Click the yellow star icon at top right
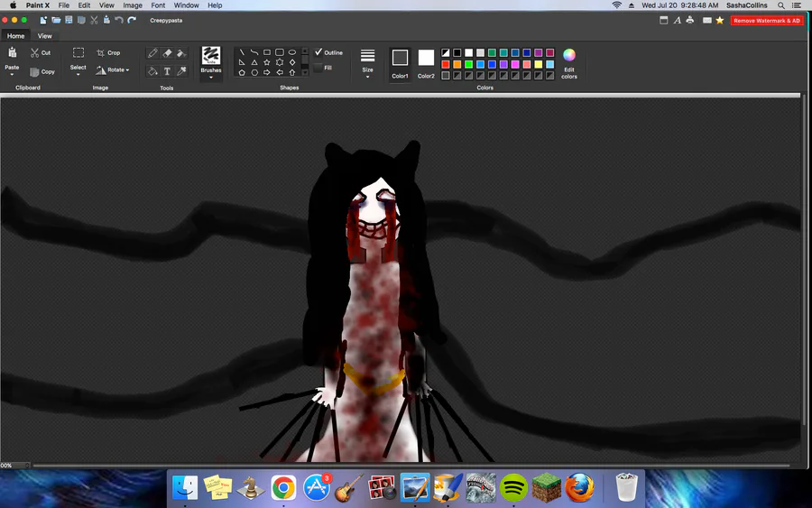This screenshot has height=508, width=812. point(720,20)
